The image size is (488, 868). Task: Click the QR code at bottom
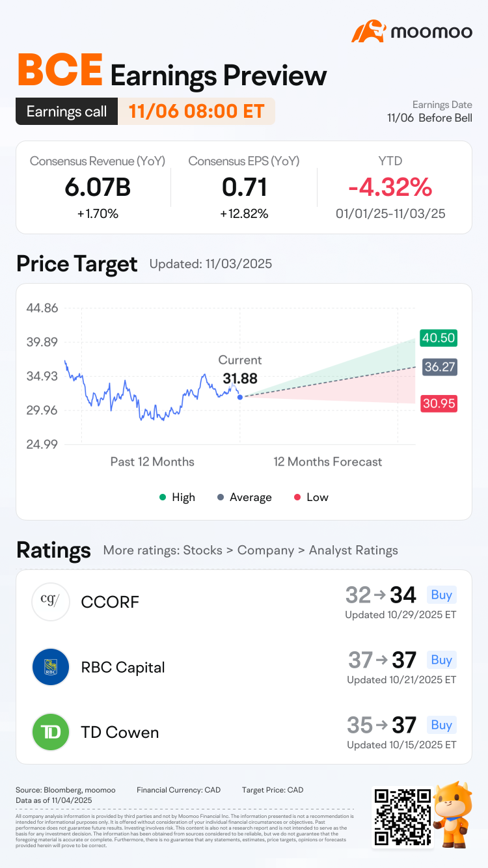[x=401, y=817]
